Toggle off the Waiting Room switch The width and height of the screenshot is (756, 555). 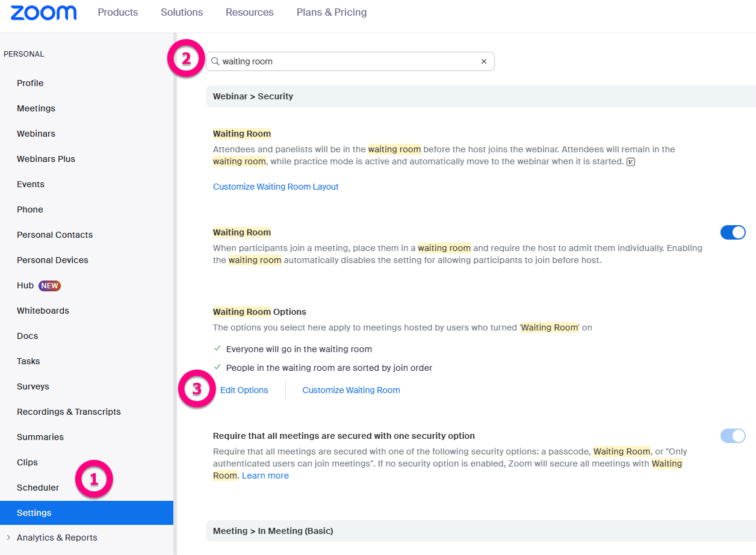[x=733, y=232]
